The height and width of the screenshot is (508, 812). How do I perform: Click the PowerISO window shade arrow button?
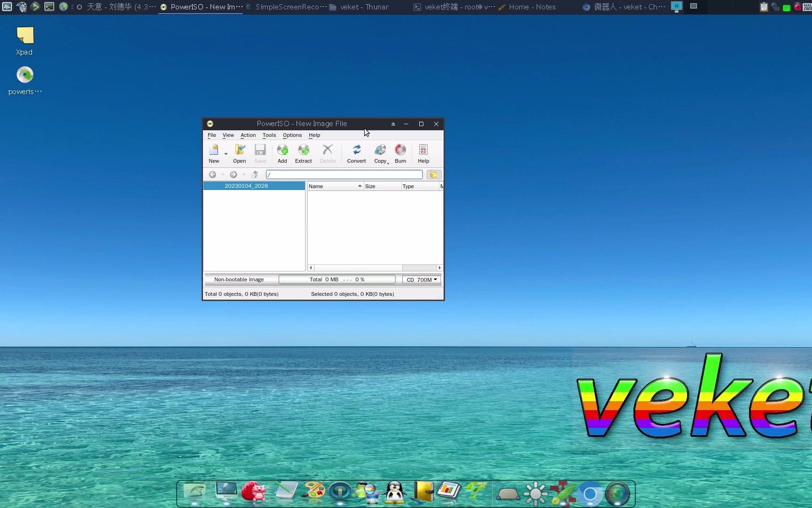click(393, 124)
